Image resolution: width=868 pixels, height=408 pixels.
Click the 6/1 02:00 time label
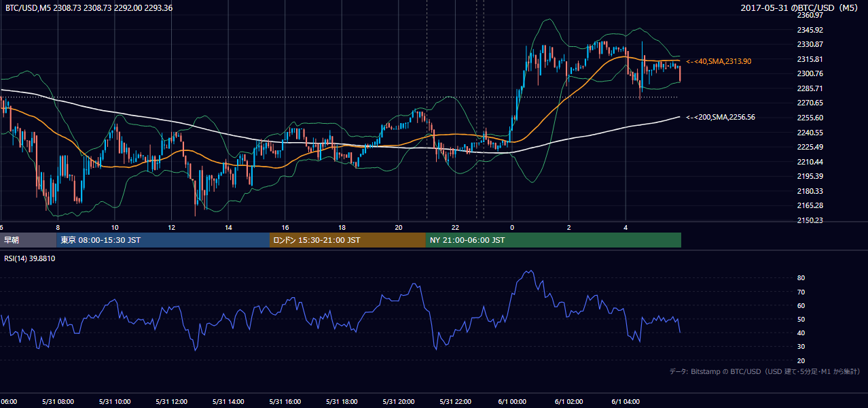coord(569,401)
